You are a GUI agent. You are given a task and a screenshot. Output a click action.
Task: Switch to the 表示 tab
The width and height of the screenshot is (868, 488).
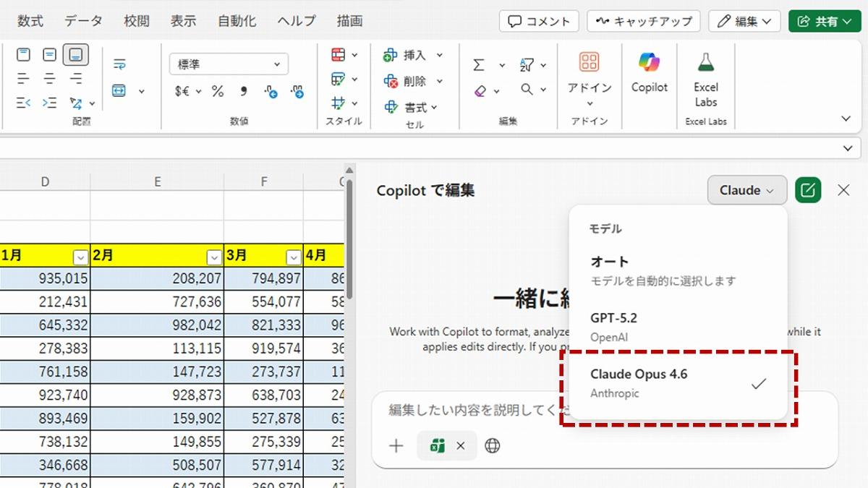tap(183, 21)
